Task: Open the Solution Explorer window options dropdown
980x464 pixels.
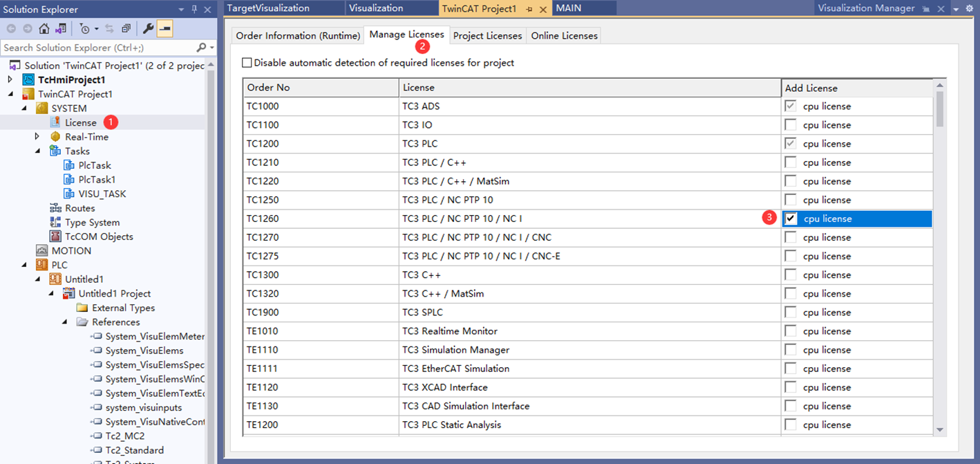Action: pos(182,10)
